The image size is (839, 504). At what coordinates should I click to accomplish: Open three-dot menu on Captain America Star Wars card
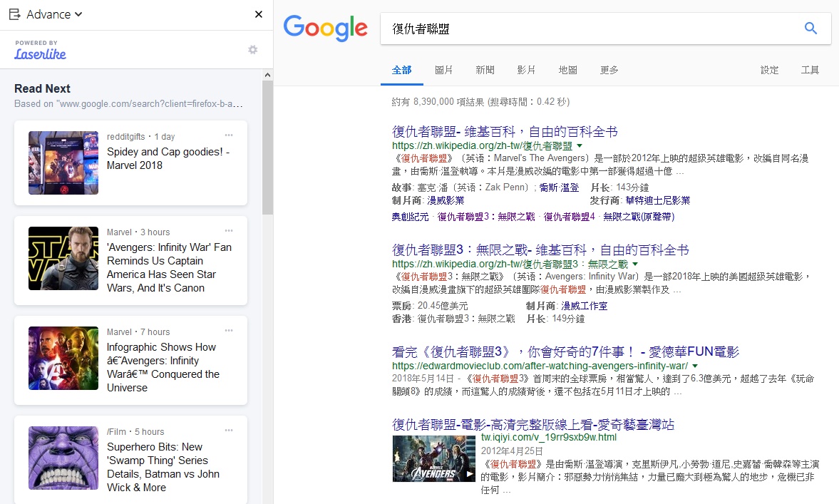point(229,230)
